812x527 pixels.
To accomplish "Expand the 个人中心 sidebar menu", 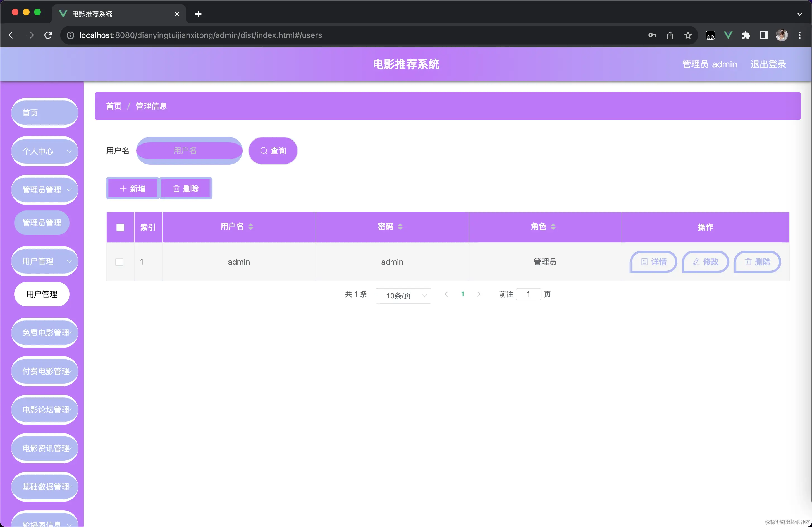I will 45,151.
